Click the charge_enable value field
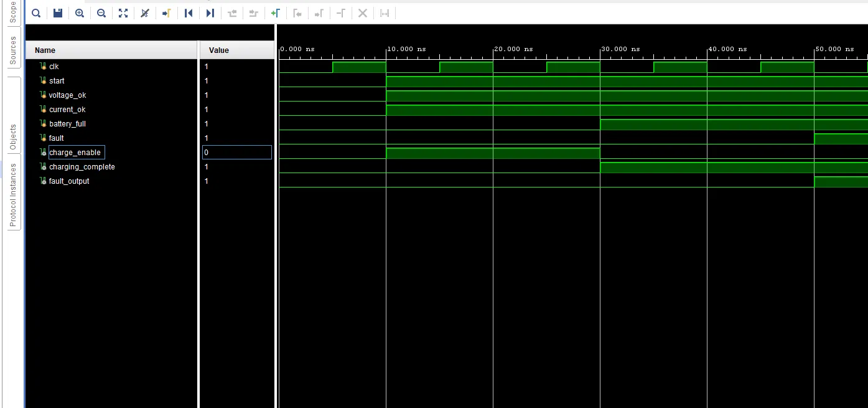This screenshot has height=408, width=868. (237, 152)
